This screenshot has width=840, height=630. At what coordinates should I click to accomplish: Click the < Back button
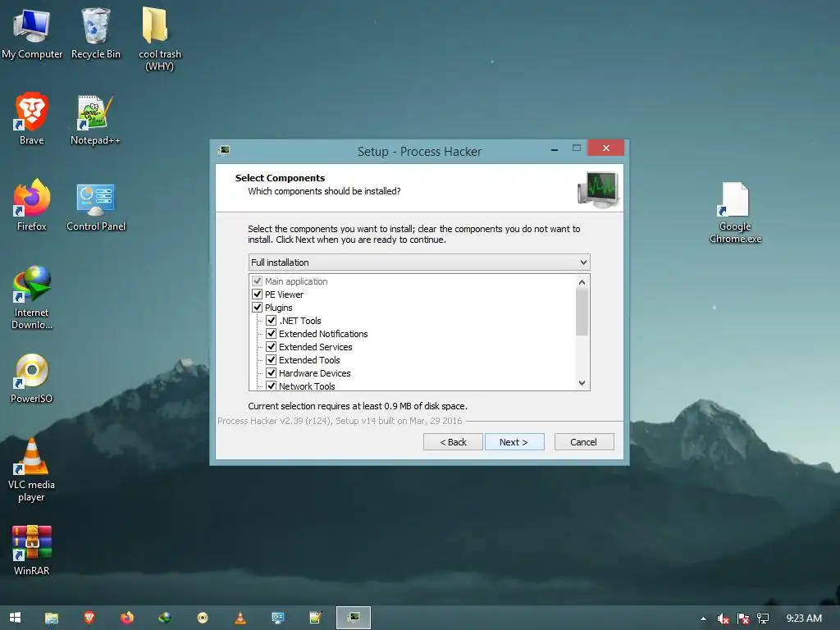tap(453, 442)
